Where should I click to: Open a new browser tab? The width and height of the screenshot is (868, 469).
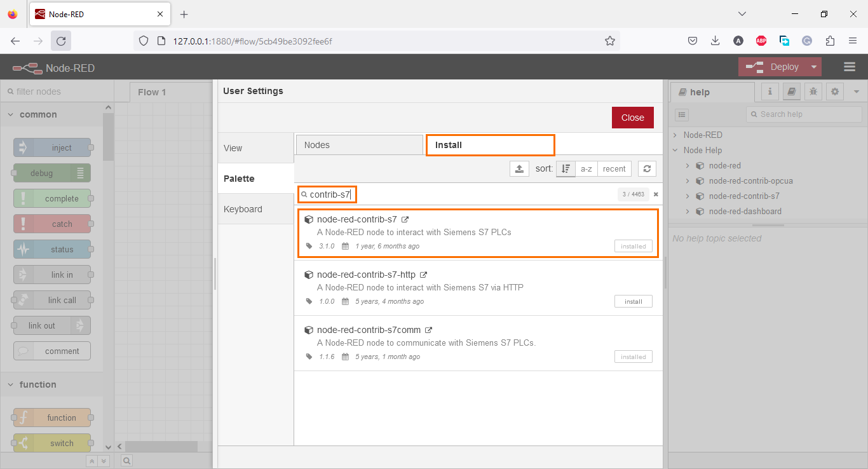[x=184, y=14]
